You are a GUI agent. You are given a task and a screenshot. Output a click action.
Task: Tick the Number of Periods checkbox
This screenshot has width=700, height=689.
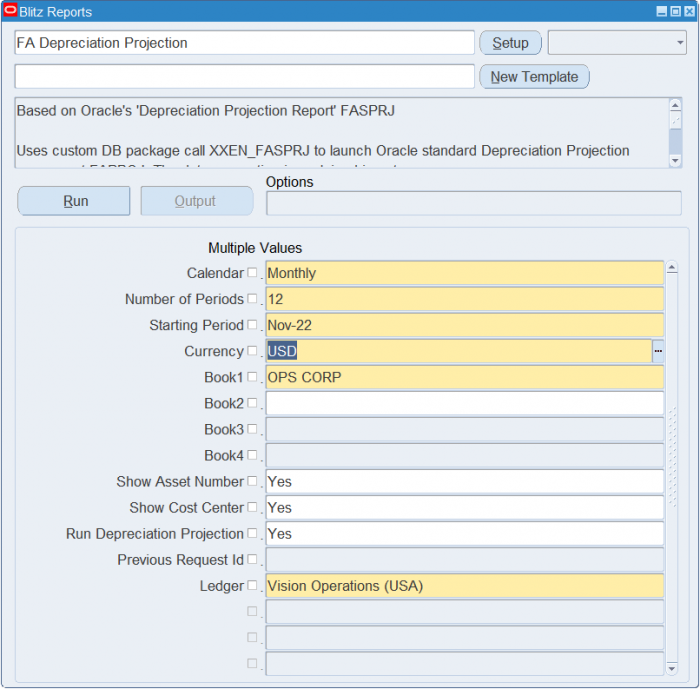(x=252, y=298)
